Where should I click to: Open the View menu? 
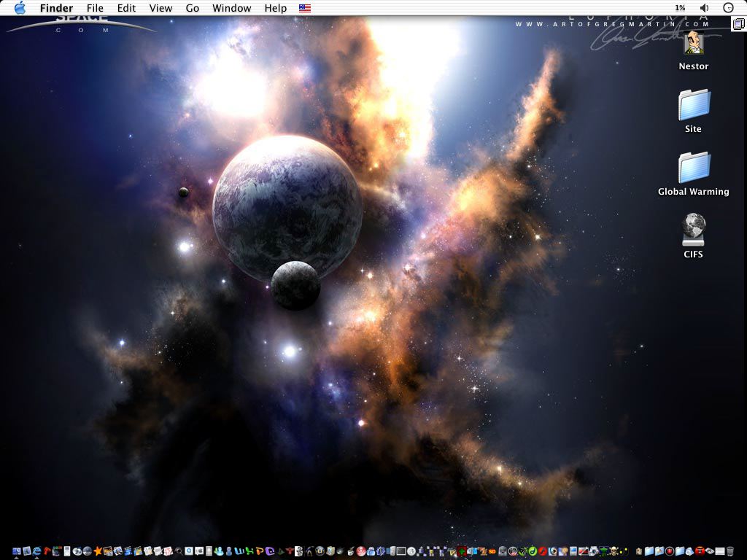click(160, 8)
